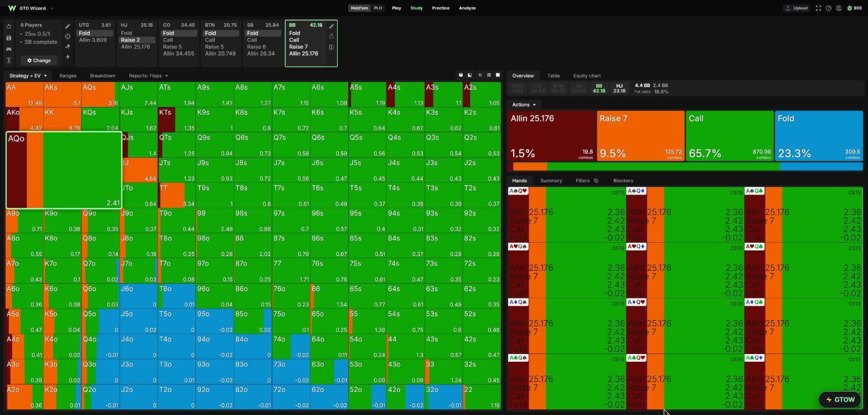The width and height of the screenshot is (868, 415).
Task: Switch game type to Hold'em
Action: [359, 8]
